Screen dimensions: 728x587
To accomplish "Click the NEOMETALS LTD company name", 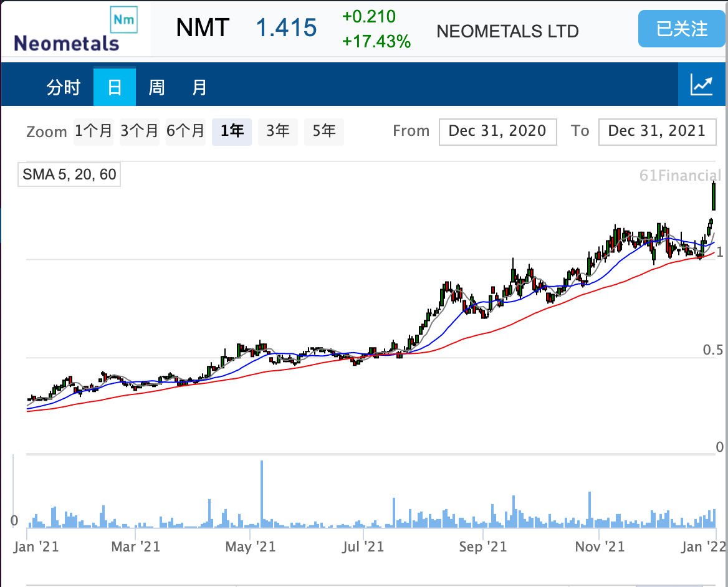I will click(x=507, y=32).
